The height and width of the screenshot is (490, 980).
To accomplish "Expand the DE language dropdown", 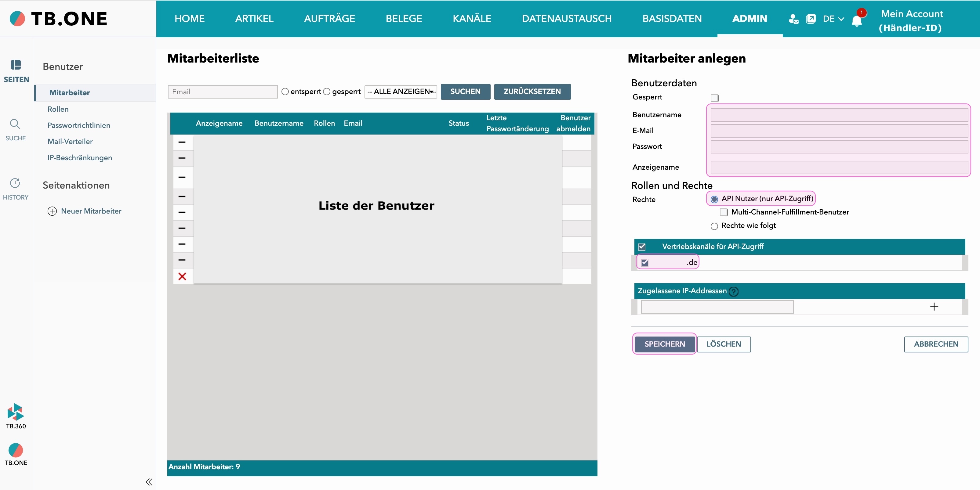I will (833, 19).
